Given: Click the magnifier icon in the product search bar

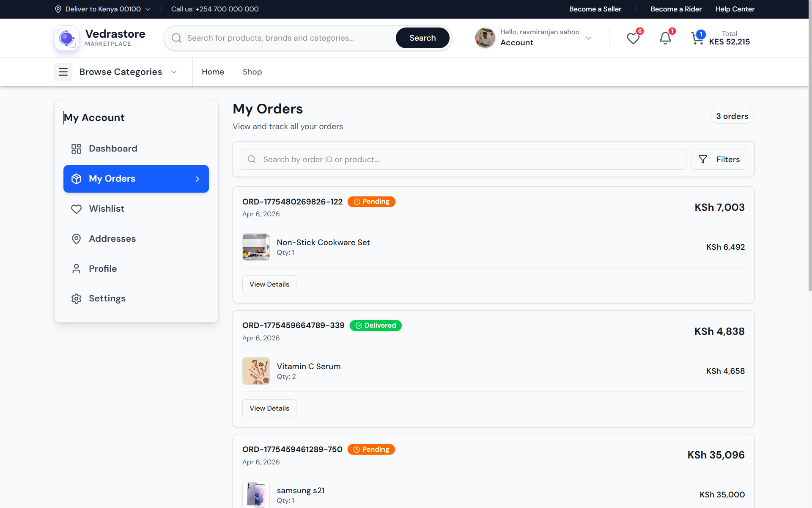Looking at the screenshot, I should pos(177,38).
